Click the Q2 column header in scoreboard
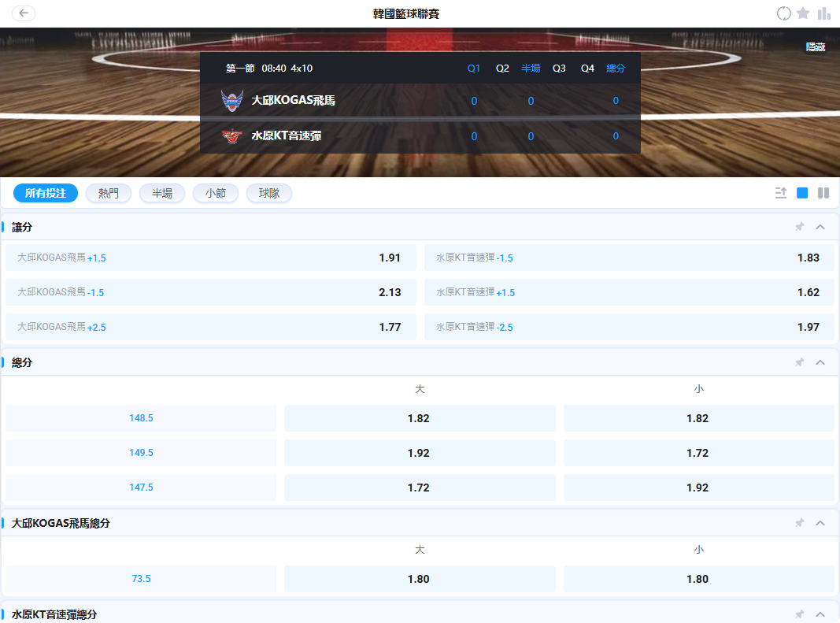This screenshot has width=840, height=623. [502, 68]
